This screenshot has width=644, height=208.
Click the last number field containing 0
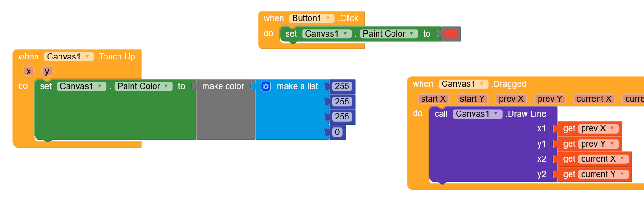coord(337,133)
